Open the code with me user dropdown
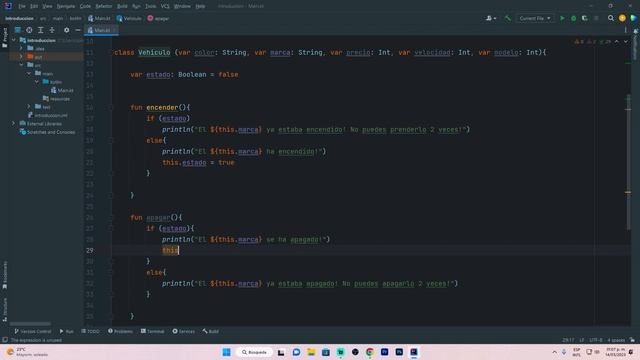The height and width of the screenshot is (360, 640). (491, 18)
